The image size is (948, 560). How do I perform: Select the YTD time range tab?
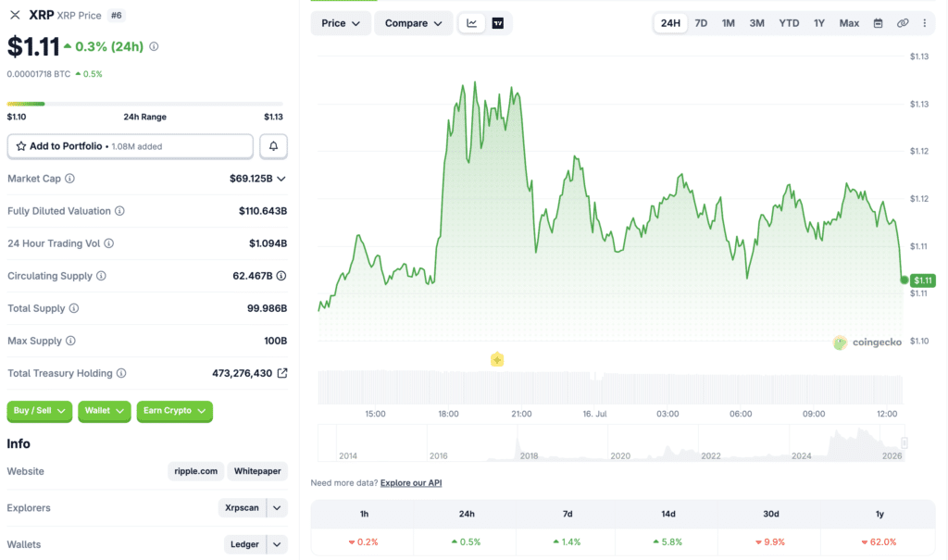pyautogui.click(x=789, y=23)
